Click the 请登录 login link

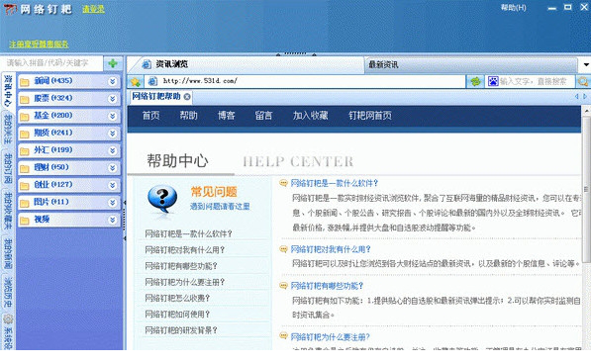point(93,9)
